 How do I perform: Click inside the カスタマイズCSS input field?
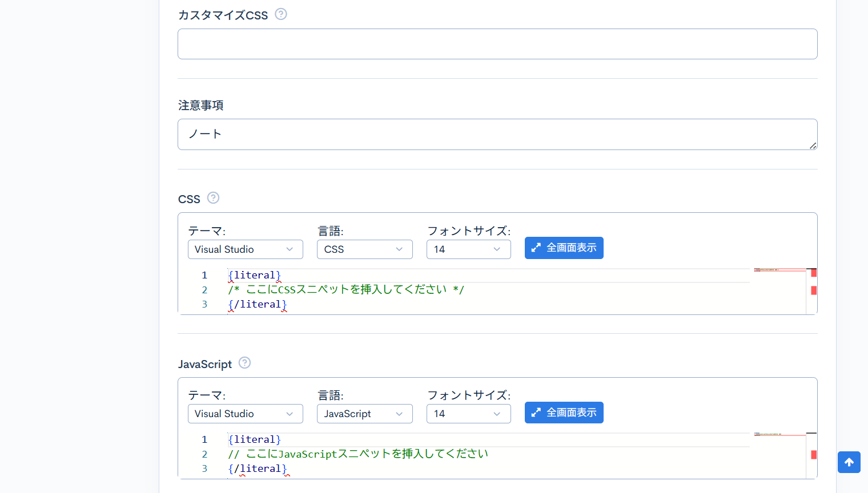pos(497,43)
